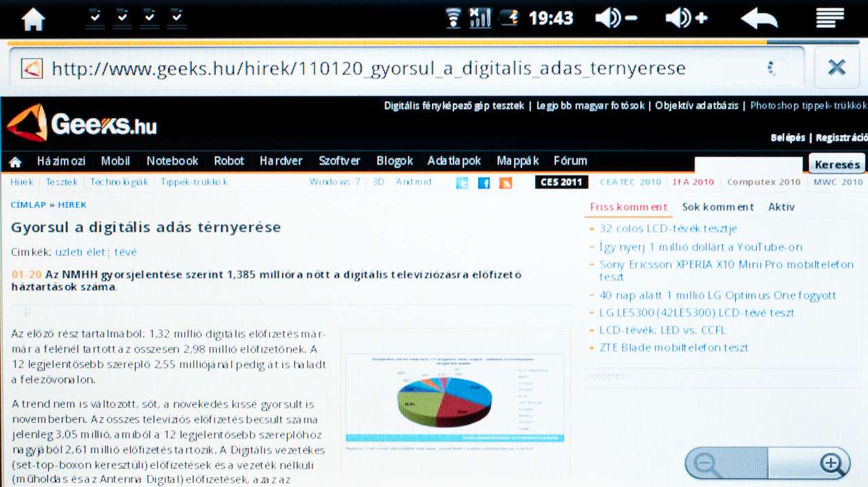Open the RSS feed icon

click(x=505, y=182)
